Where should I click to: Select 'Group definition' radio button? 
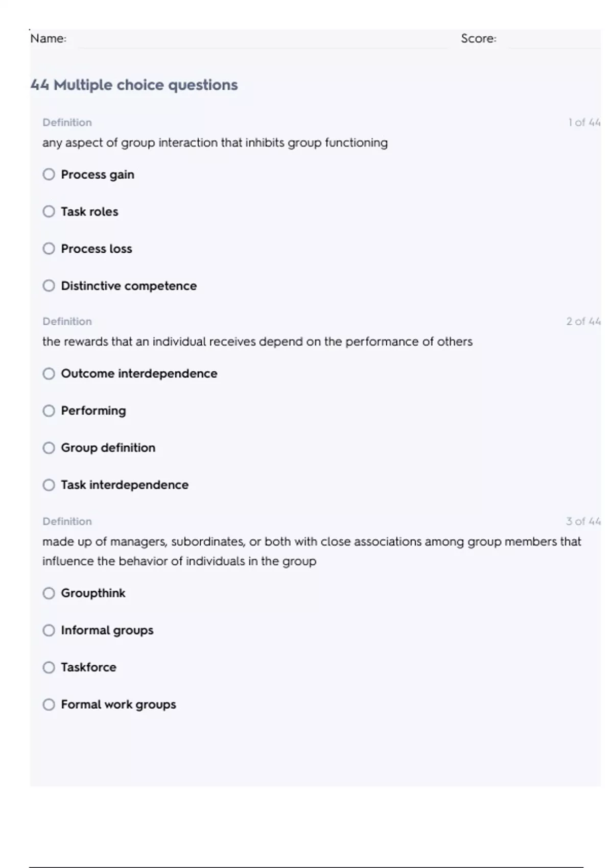(49, 448)
